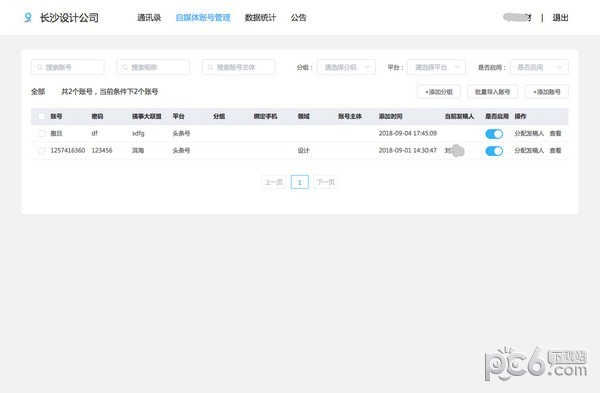
Task: Click the +添加账号 button
Action: pyautogui.click(x=547, y=92)
